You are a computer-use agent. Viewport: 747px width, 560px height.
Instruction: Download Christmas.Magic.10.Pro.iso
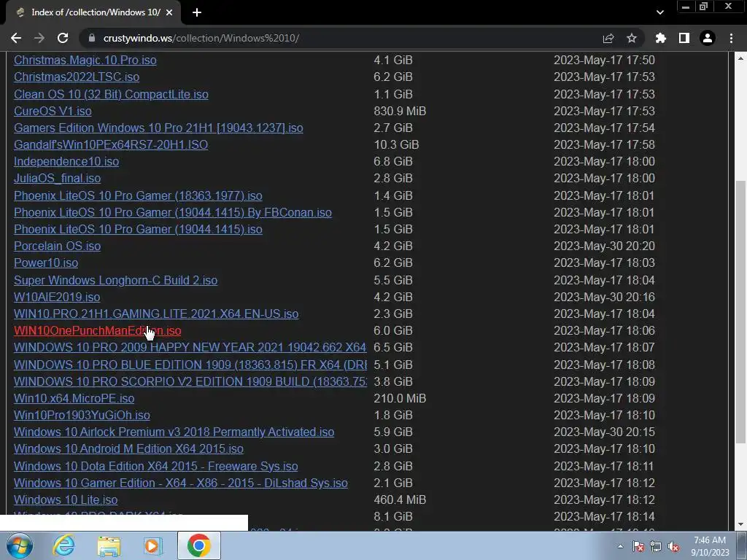click(x=85, y=60)
